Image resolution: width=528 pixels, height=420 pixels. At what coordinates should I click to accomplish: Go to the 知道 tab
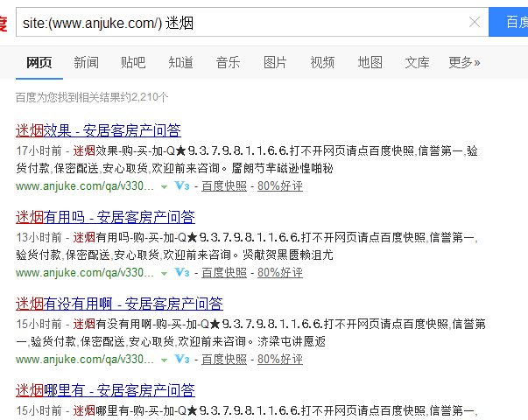[181, 63]
